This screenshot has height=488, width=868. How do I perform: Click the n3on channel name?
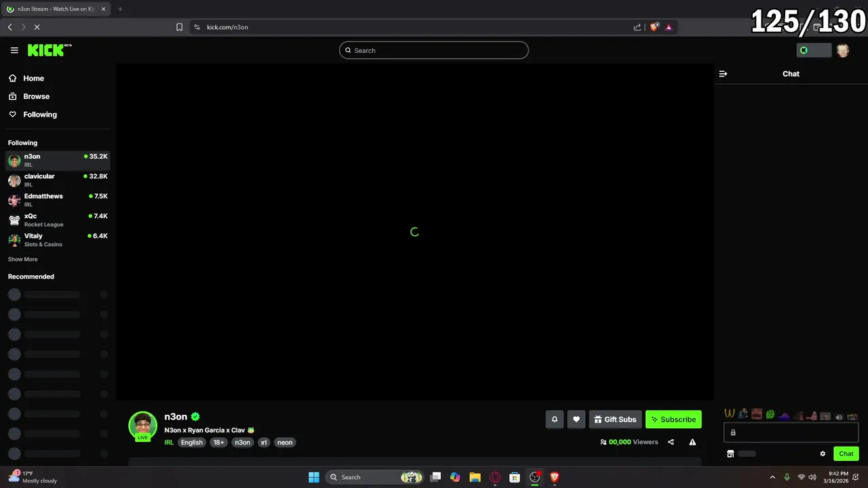point(176,417)
